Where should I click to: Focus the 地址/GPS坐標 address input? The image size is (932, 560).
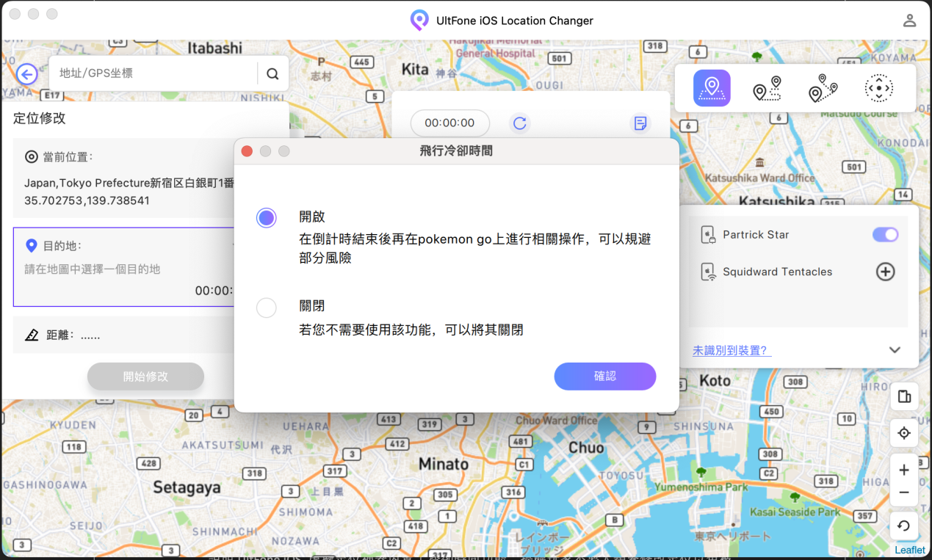coord(153,73)
